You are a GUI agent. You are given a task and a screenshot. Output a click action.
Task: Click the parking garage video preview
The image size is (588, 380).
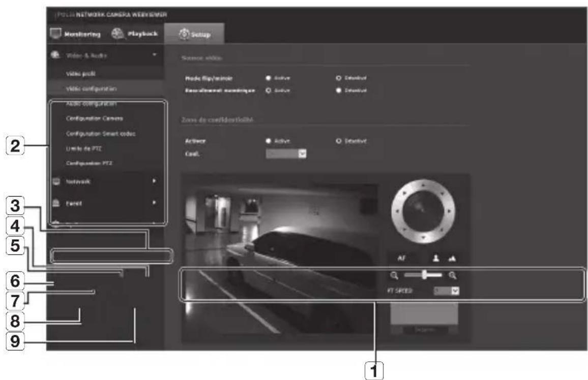click(280, 259)
